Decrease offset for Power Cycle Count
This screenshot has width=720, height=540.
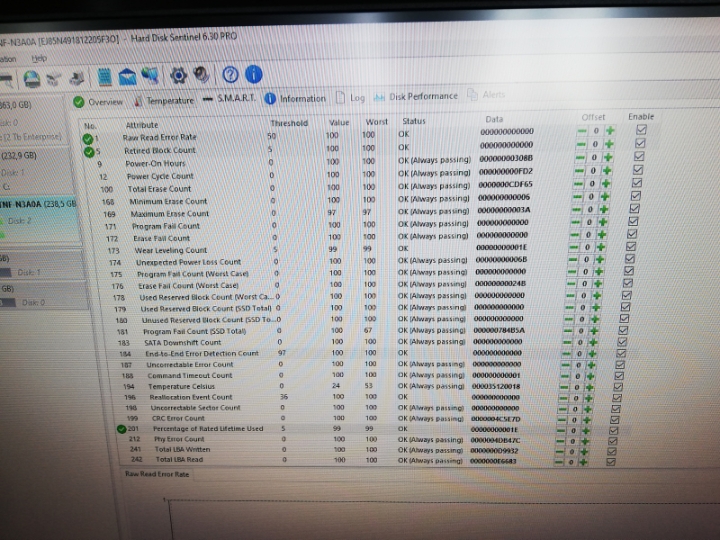pyautogui.click(x=579, y=171)
